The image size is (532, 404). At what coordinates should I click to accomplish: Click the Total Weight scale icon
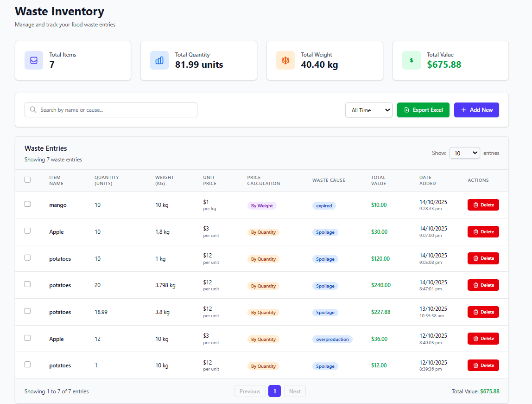click(x=285, y=60)
